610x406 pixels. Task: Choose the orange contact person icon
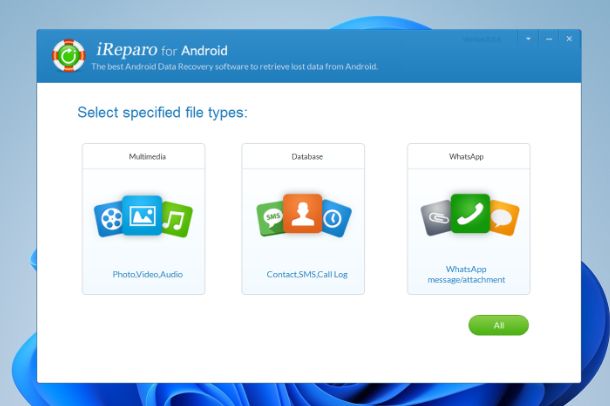(x=303, y=213)
